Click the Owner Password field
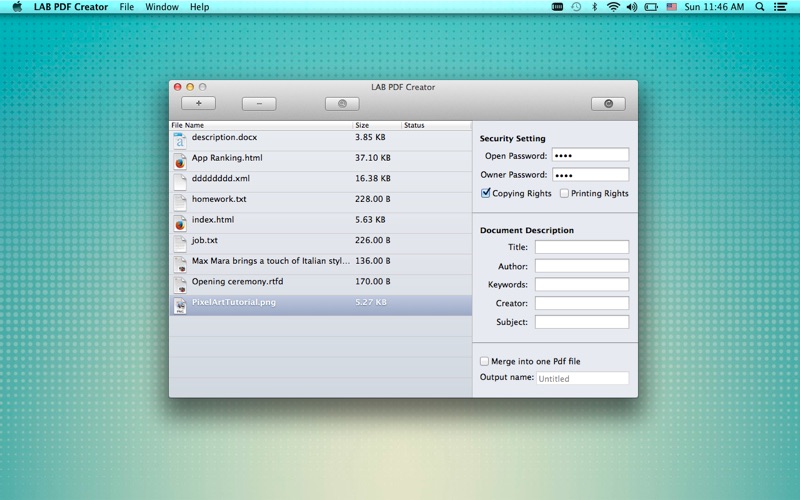The width and height of the screenshot is (800, 500). pyautogui.click(x=590, y=174)
